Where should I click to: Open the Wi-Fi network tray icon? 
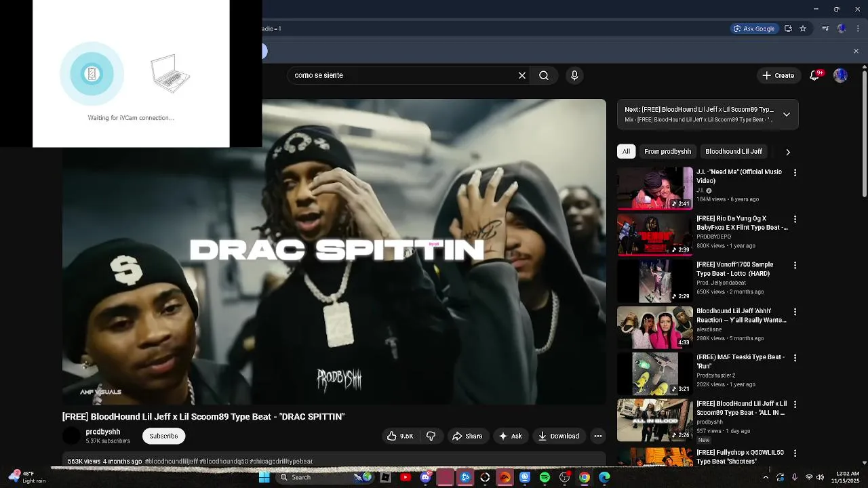pyautogui.click(x=809, y=477)
